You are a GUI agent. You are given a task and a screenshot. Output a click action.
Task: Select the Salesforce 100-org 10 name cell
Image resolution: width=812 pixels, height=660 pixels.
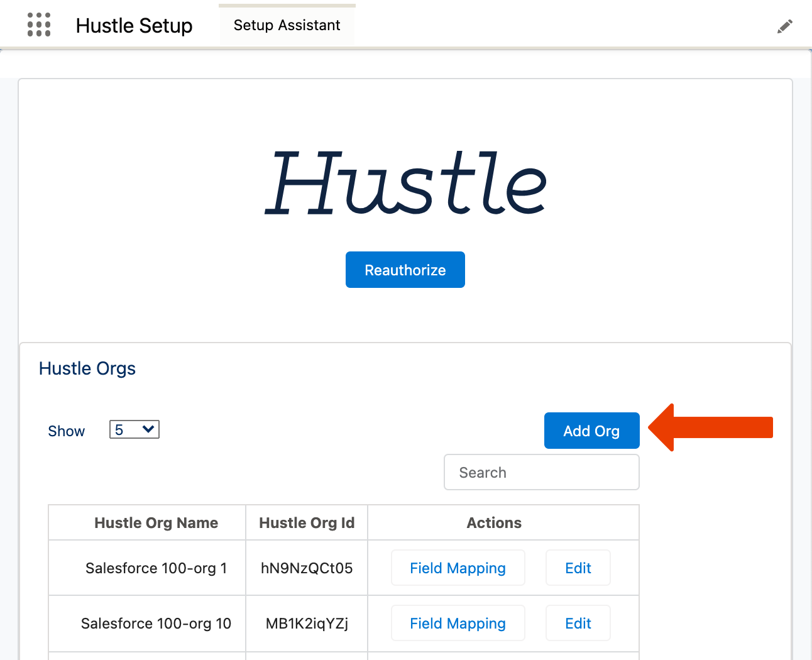(x=147, y=623)
